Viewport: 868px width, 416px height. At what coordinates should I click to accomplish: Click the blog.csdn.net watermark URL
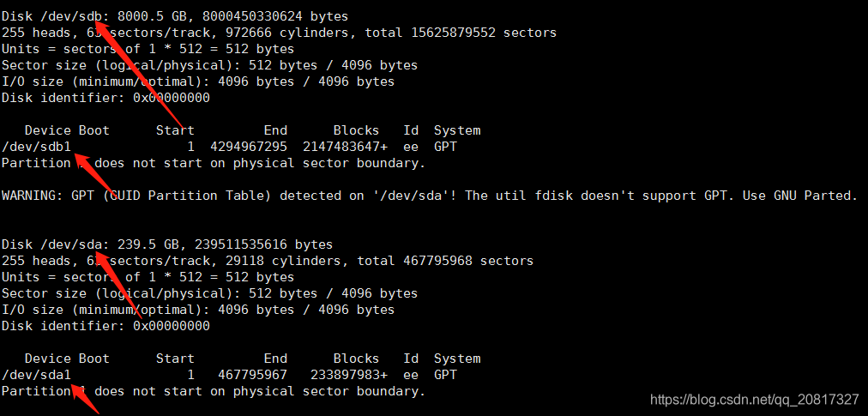(x=755, y=400)
